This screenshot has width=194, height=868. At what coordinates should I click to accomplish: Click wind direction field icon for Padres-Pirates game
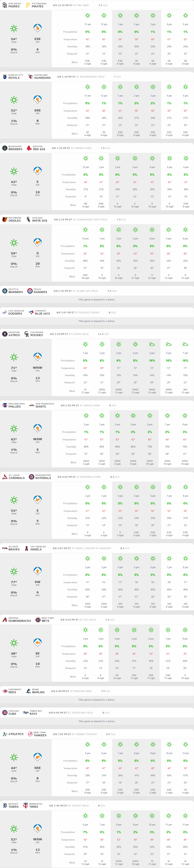click(37, 28)
